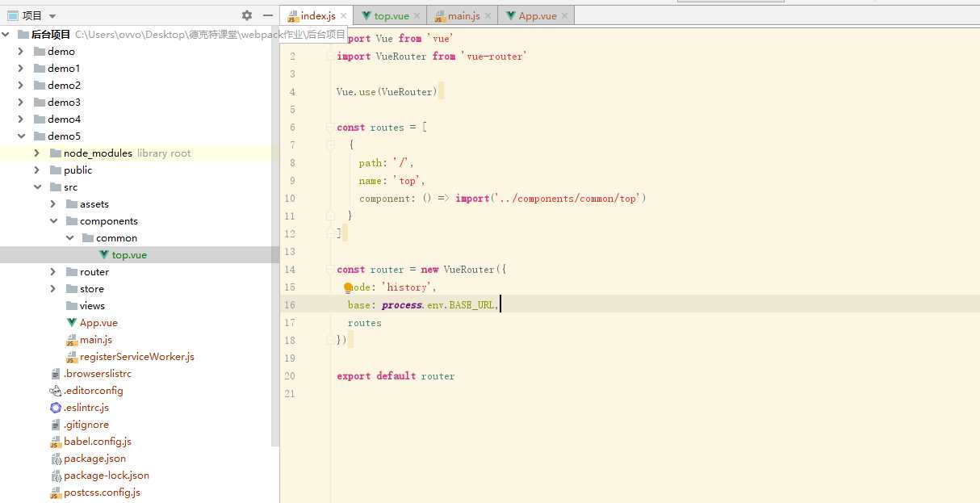The height and width of the screenshot is (503, 980).
Task: Open the .gitignore file
Action: click(86, 425)
